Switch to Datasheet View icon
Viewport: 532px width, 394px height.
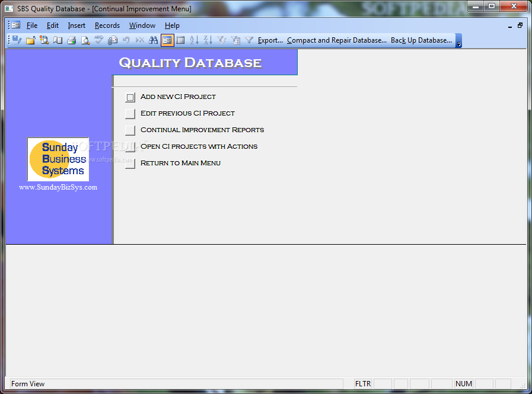(180, 40)
